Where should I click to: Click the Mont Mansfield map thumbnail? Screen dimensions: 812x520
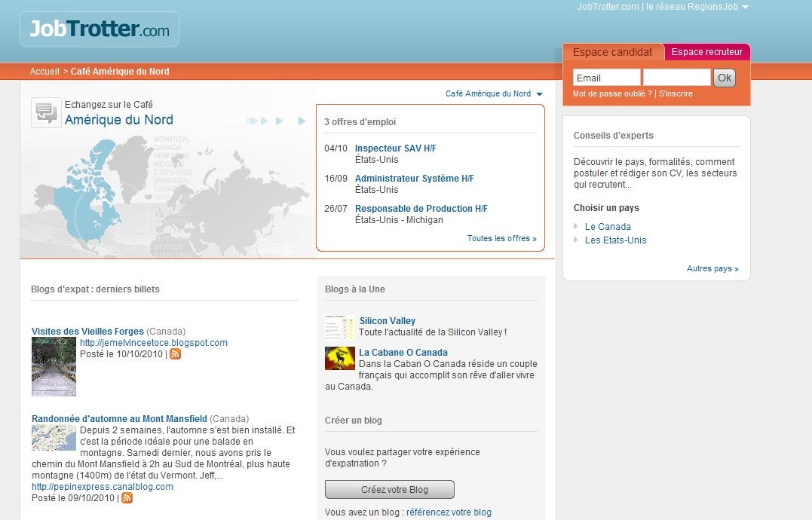point(54,437)
